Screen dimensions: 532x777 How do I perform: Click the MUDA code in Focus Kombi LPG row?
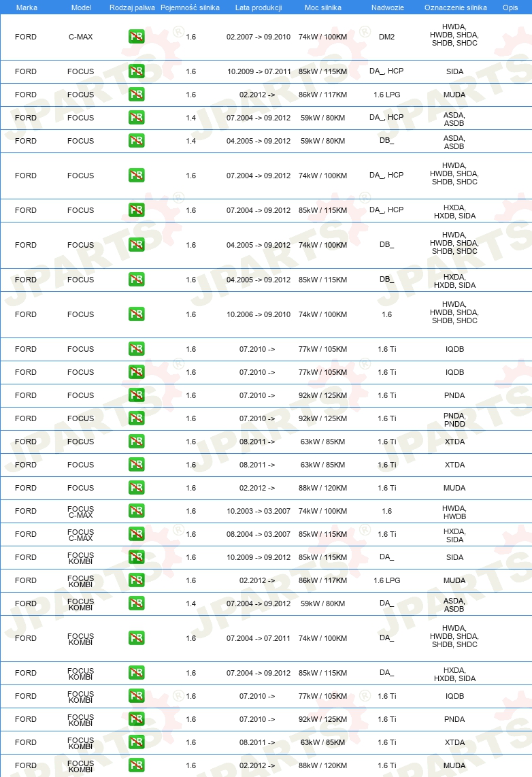[x=454, y=580]
